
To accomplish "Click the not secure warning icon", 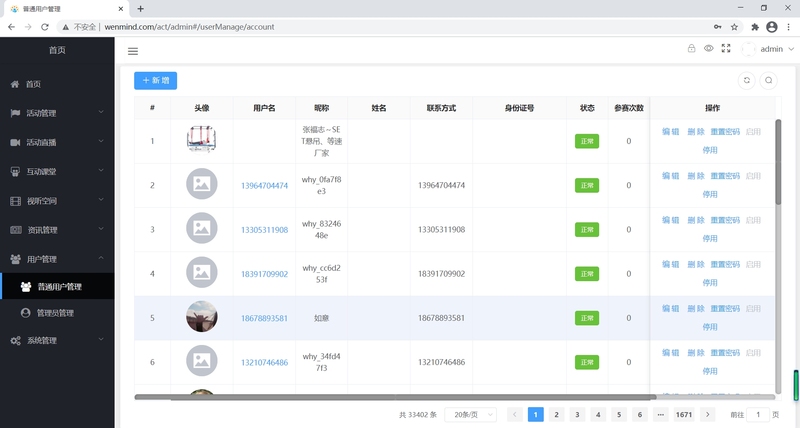I will click(65, 27).
